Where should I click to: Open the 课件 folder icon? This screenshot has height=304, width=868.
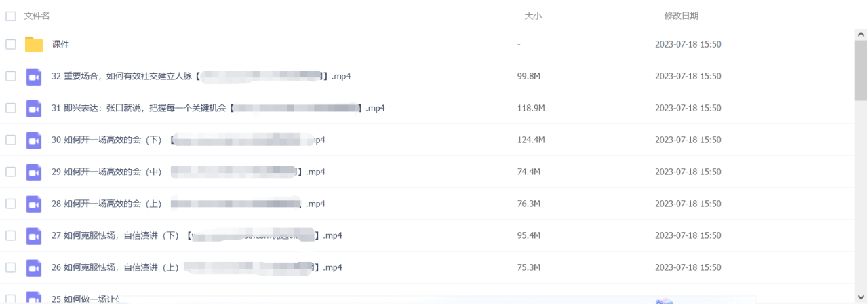(34, 45)
